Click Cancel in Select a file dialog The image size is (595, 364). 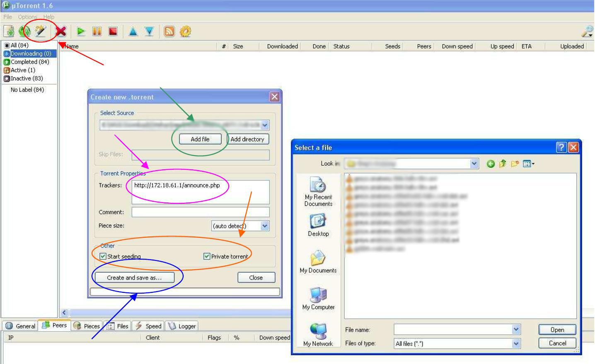[x=557, y=343]
